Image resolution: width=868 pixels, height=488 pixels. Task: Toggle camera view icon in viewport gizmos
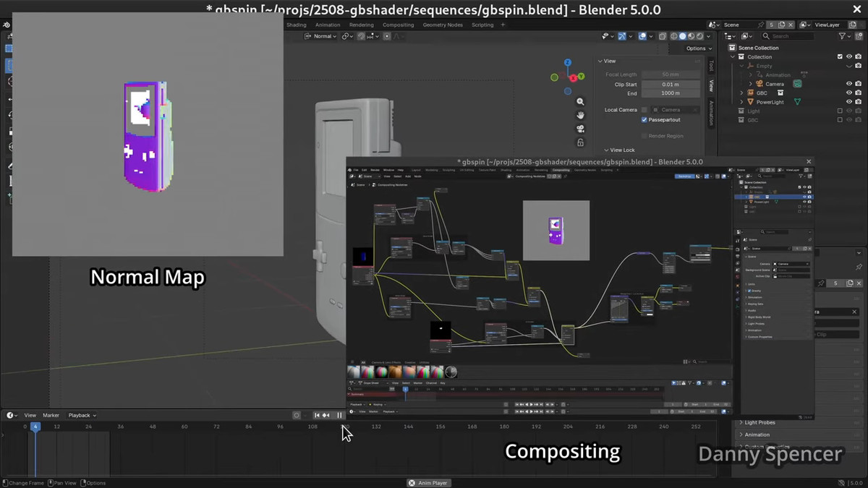click(580, 129)
